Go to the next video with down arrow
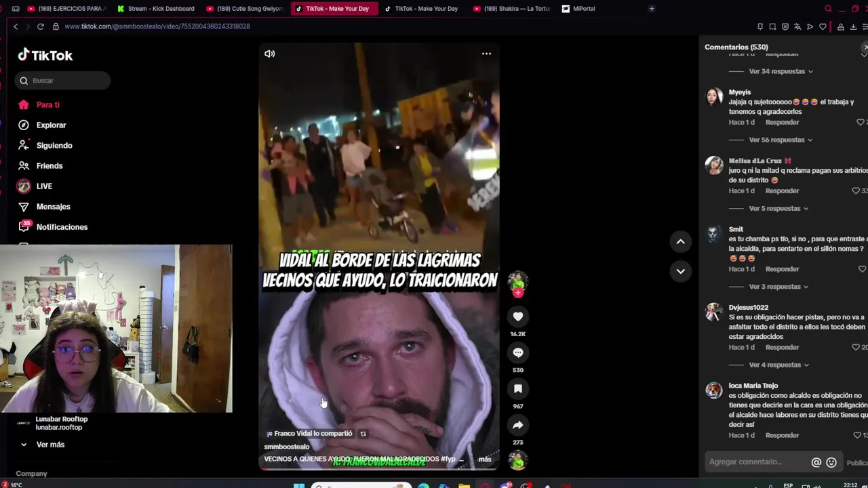The height and width of the screenshot is (488, 868). [x=680, y=271]
